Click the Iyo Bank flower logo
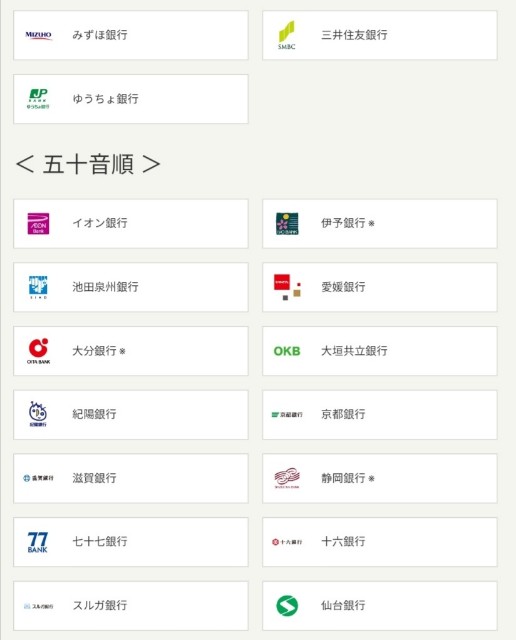Image resolution: width=516 pixels, height=640 pixels. point(287,224)
